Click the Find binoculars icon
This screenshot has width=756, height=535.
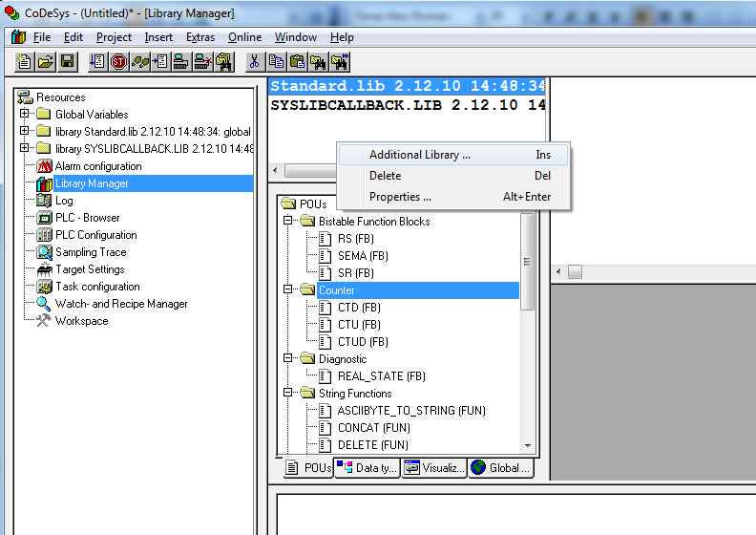tap(318, 62)
